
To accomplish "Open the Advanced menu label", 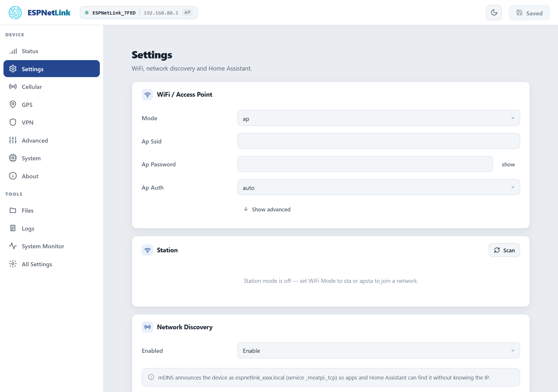I will coord(35,141).
